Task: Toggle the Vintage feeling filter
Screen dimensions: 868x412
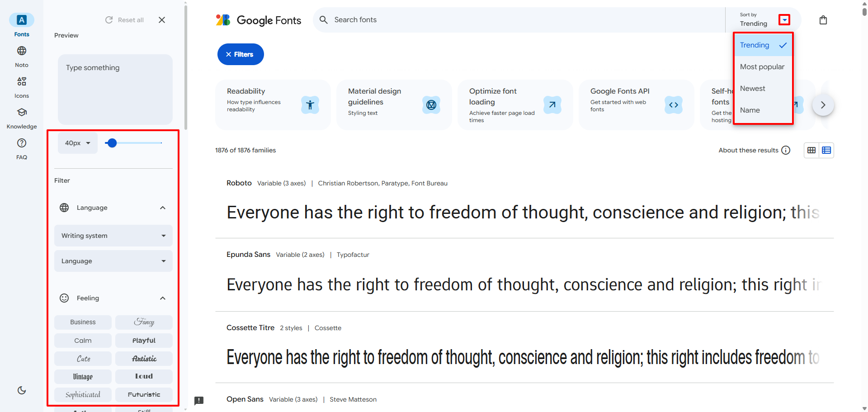Action: [x=83, y=376]
